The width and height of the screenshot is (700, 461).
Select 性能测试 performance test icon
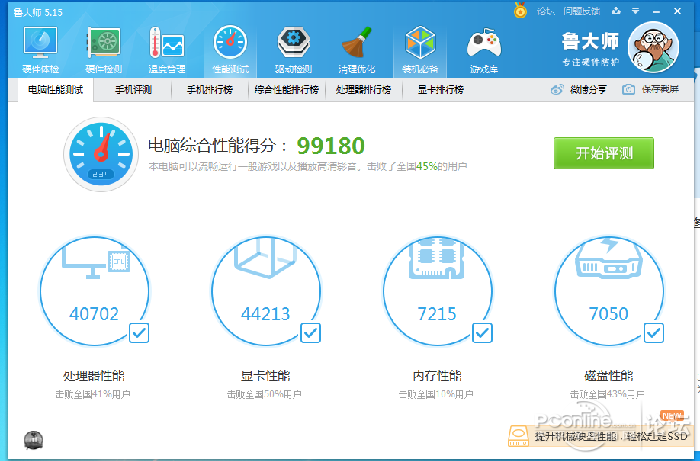[x=230, y=43]
